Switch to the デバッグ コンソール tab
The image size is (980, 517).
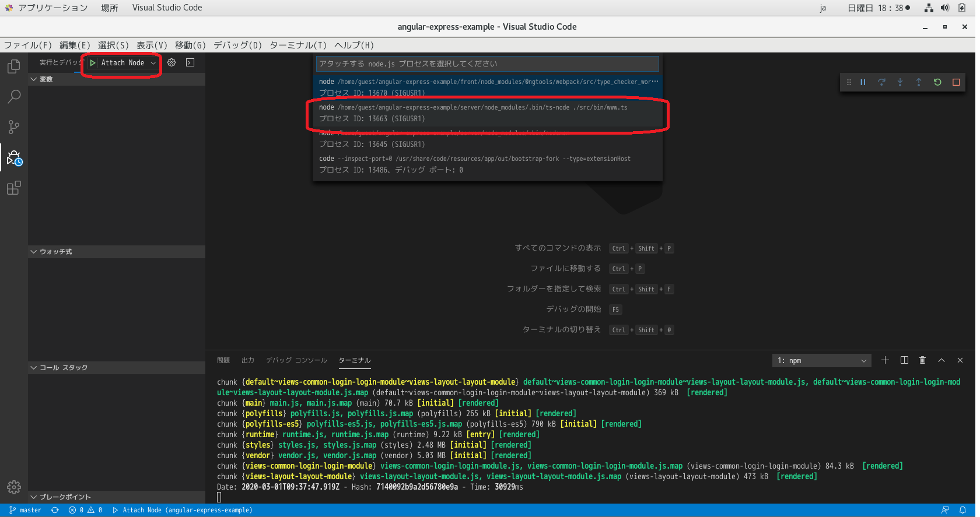[x=296, y=360]
